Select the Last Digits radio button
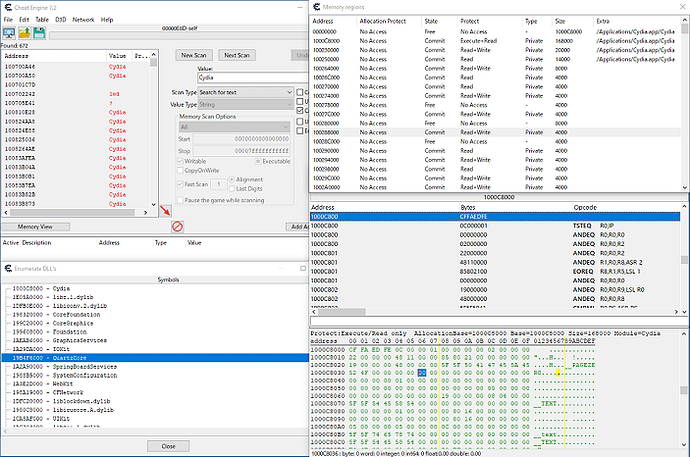 231,189
